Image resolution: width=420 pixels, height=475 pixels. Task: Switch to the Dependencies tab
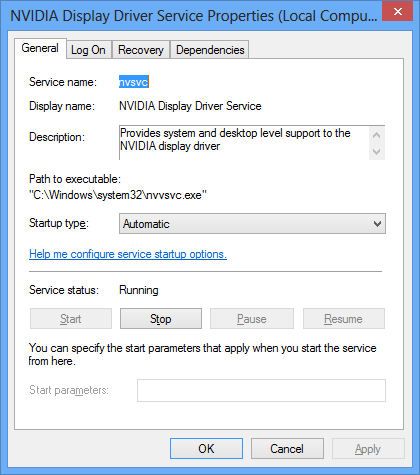(x=210, y=50)
